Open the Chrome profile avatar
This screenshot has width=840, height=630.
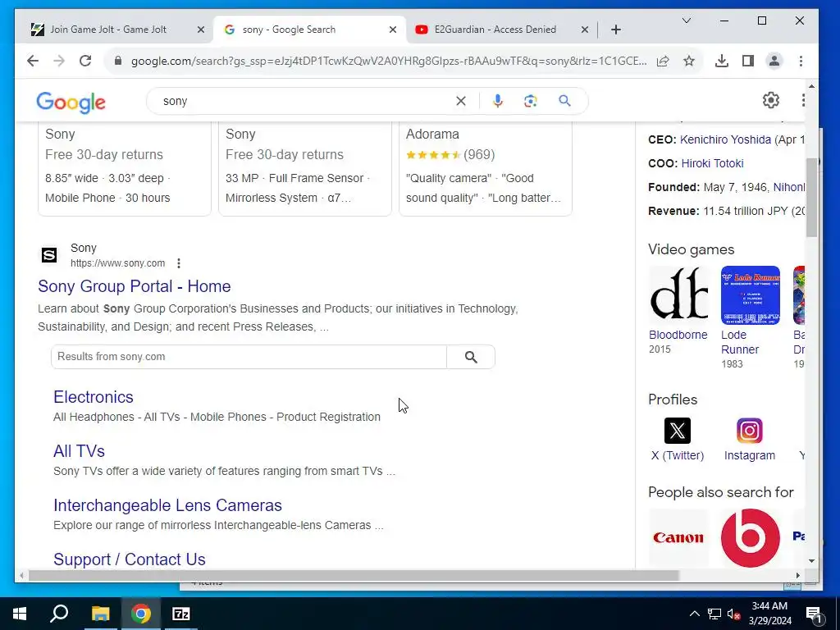[x=774, y=61]
